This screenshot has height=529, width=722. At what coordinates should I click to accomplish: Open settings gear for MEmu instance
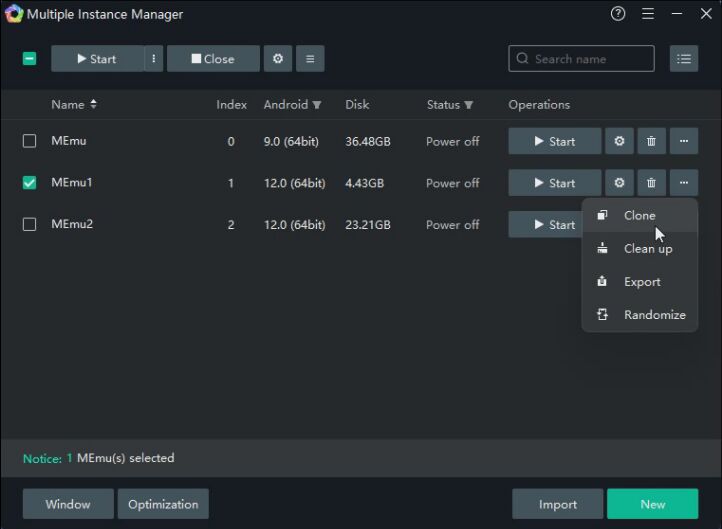click(x=619, y=141)
